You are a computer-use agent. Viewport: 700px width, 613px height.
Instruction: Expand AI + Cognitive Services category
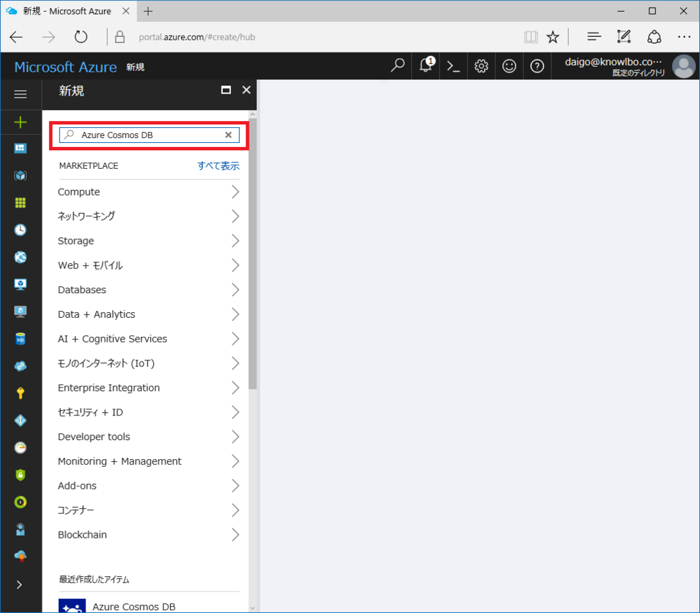tap(148, 339)
